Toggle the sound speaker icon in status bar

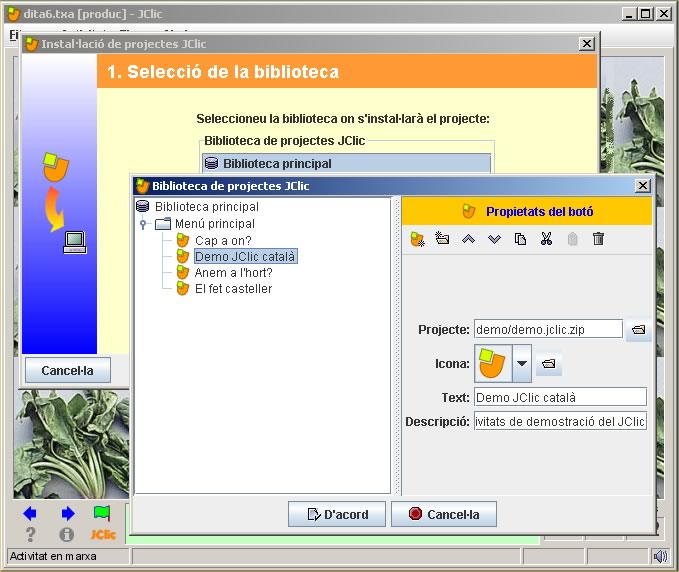tap(661, 556)
